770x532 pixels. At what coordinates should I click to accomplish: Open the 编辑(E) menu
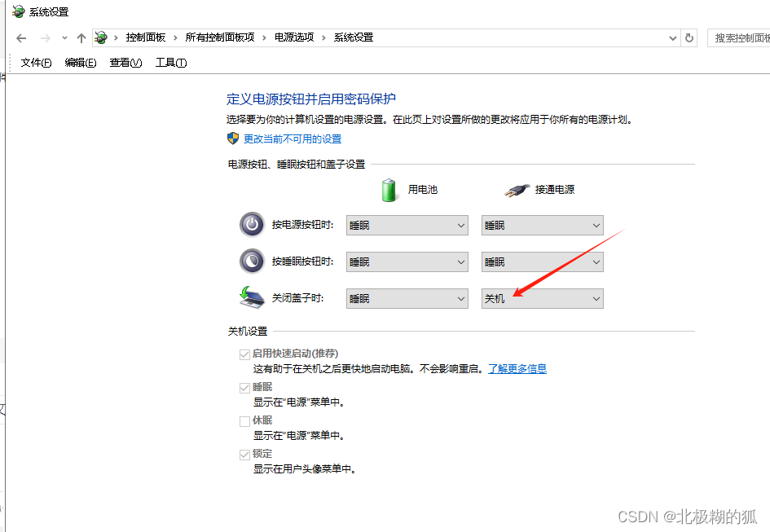tap(81, 63)
